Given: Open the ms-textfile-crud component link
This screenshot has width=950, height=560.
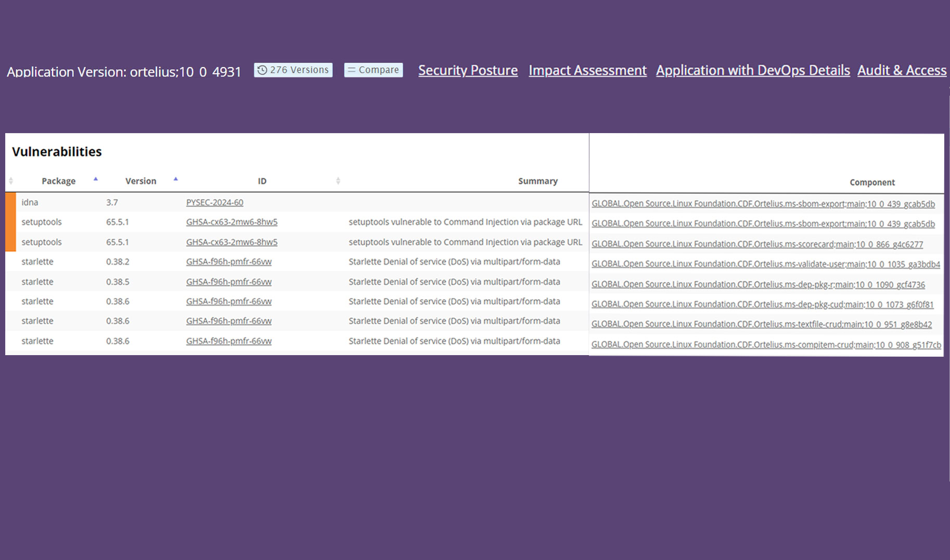Looking at the screenshot, I should 761,324.
